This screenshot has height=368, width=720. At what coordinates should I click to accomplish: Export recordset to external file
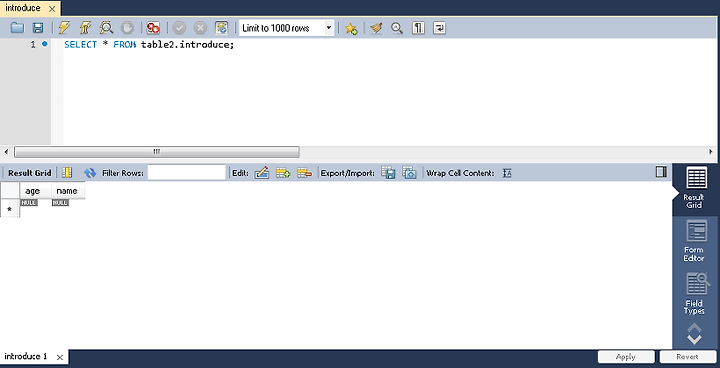tap(388, 173)
